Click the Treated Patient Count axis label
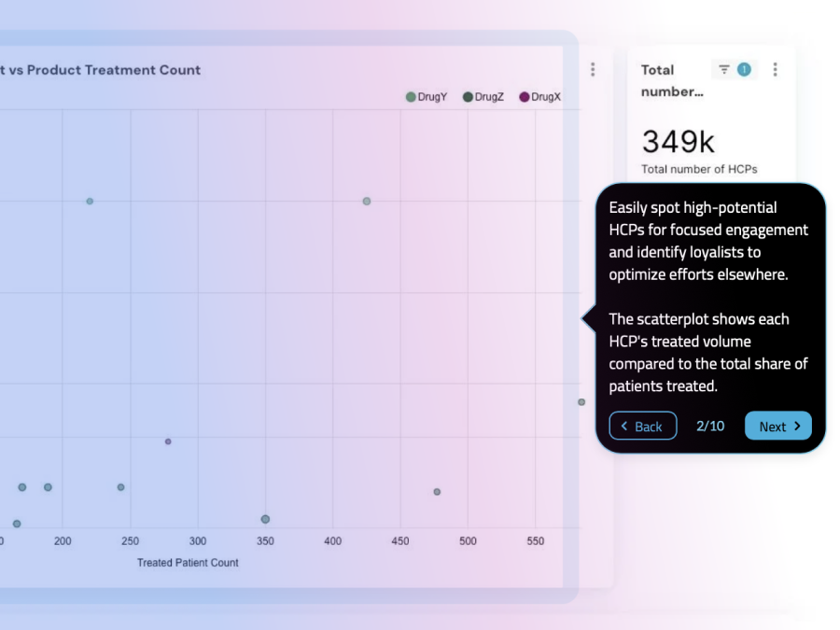 point(188,563)
